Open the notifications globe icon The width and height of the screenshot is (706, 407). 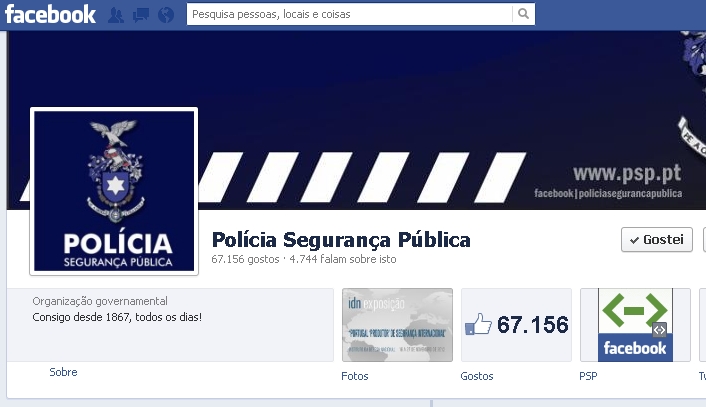tap(166, 15)
